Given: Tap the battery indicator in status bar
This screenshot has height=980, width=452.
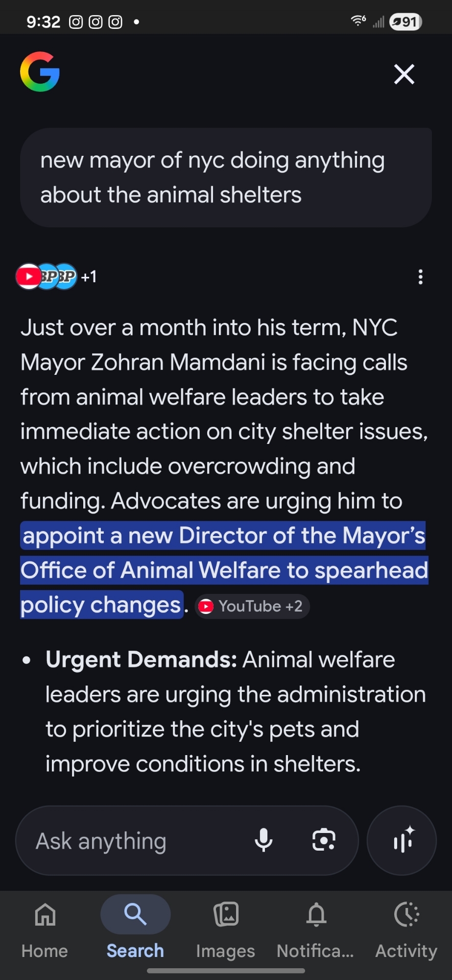Looking at the screenshot, I should 405,22.
